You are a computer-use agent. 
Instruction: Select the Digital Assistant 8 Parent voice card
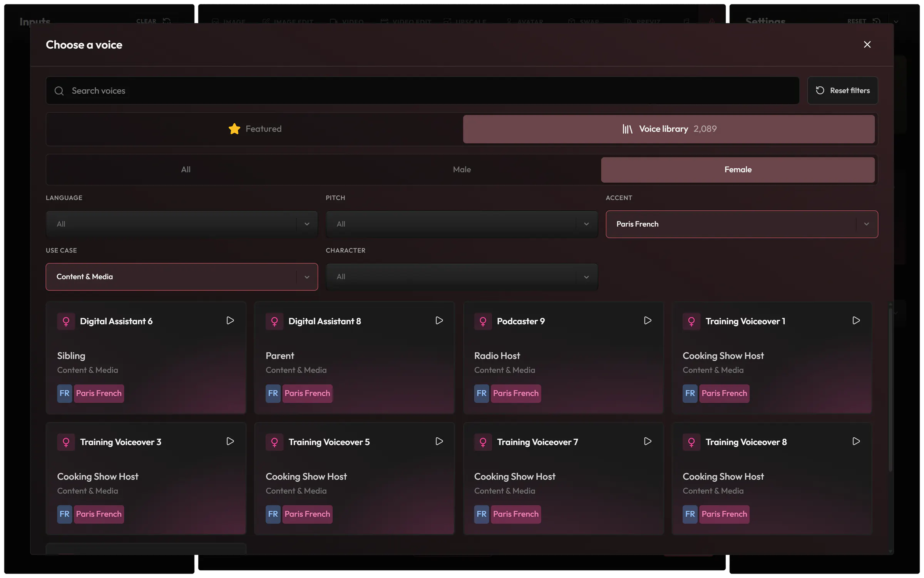point(355,358)
